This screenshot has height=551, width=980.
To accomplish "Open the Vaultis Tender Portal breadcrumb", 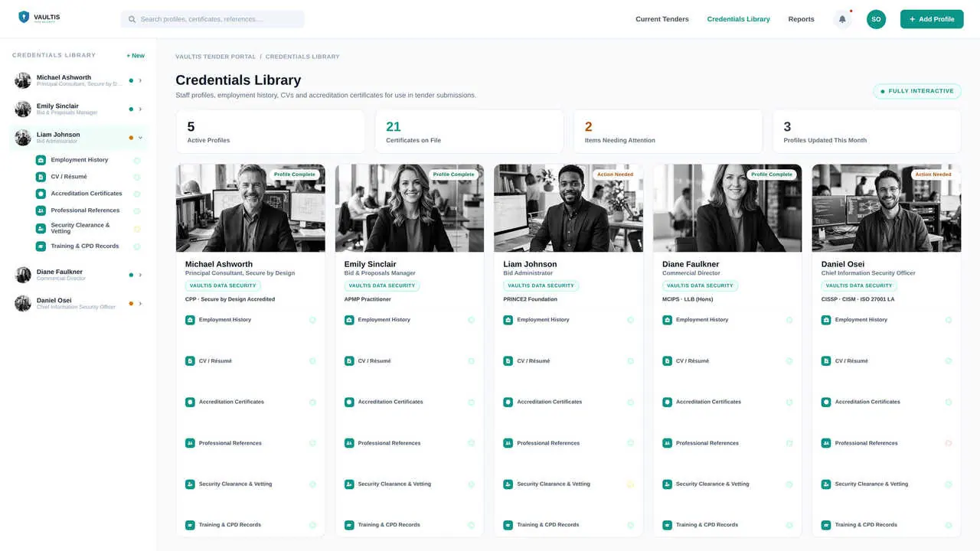I will [216, 57].
